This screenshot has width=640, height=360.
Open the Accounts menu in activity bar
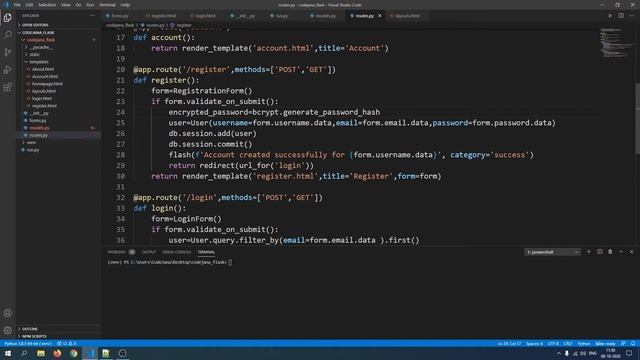[x=7, y=313]
